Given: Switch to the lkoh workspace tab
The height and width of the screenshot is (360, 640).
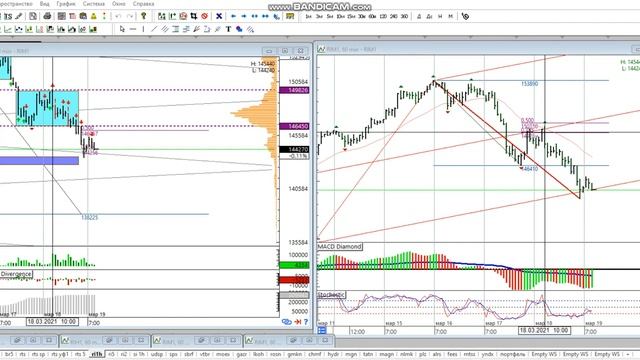Looking at the screenshot, I should click(x=258, y=354).
